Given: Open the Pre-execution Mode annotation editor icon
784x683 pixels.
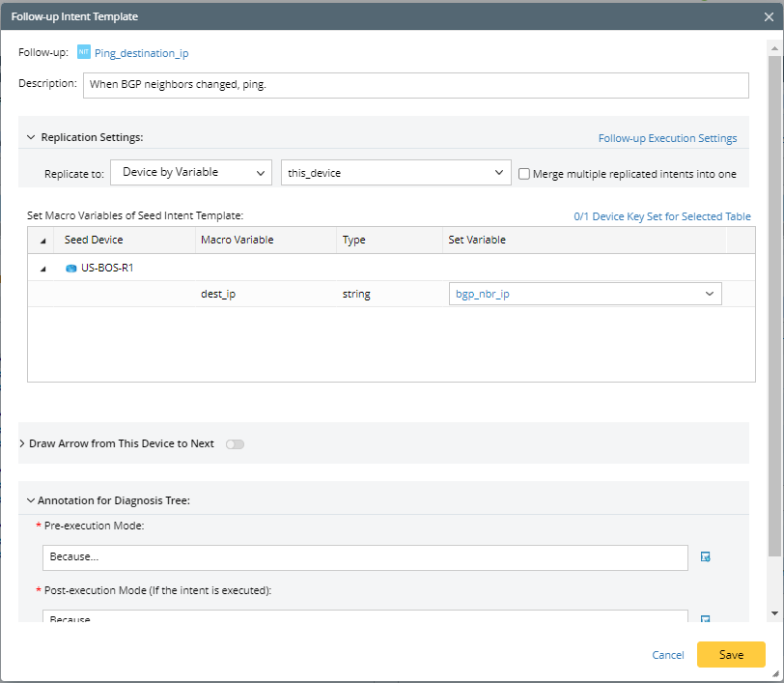Looking at the screenshot, I should [x=705, y=557].
